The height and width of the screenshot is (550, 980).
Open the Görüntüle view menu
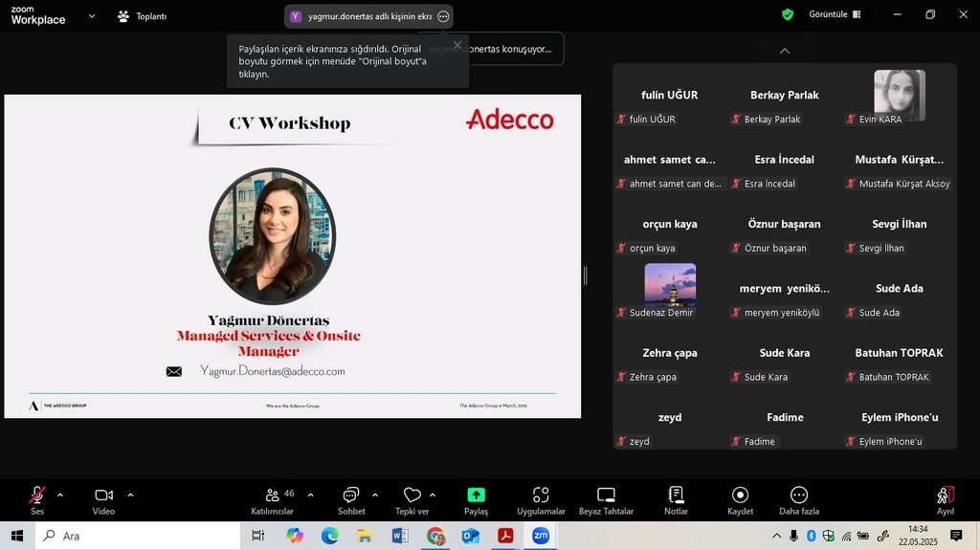(x=835, y=14)
